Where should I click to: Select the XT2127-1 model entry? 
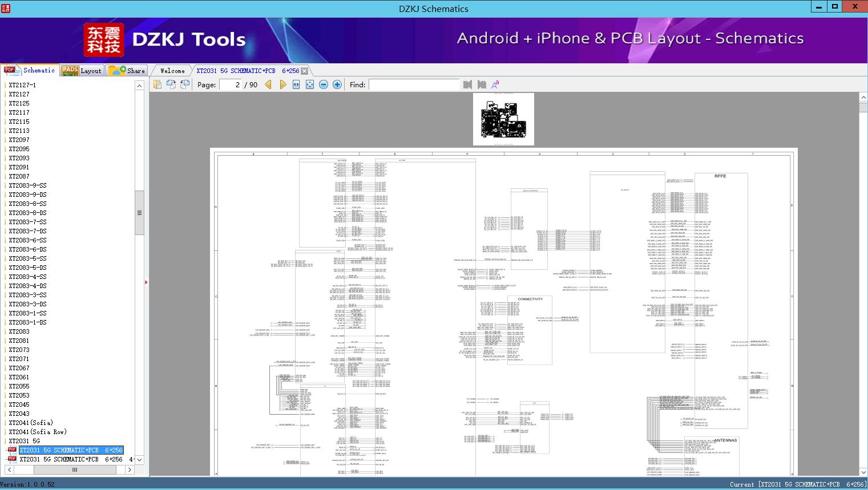tap(22, 85)
